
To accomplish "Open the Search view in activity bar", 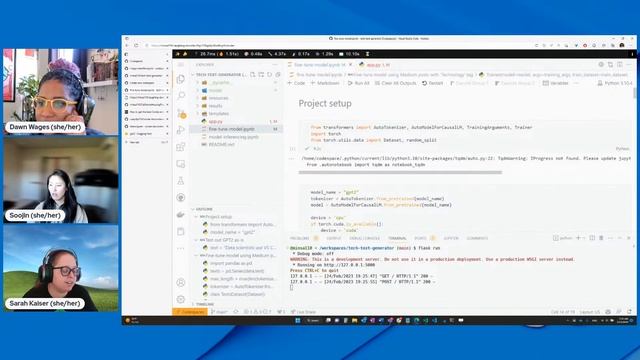I will coord(181,96).
